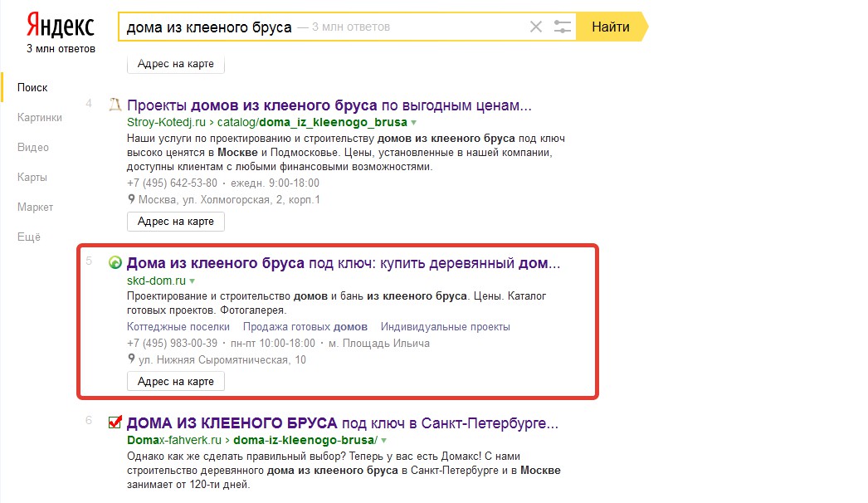This screenshot has width=868, height=503.
Task: Click phone number +7 (495) 642-53-80
Action: coord(172,183)
